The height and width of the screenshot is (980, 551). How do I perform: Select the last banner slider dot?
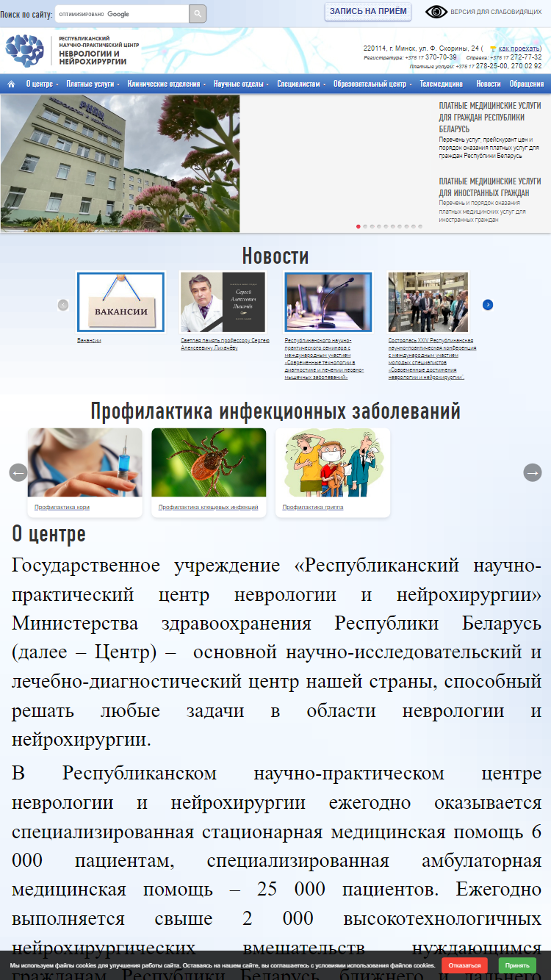point(421,226)
